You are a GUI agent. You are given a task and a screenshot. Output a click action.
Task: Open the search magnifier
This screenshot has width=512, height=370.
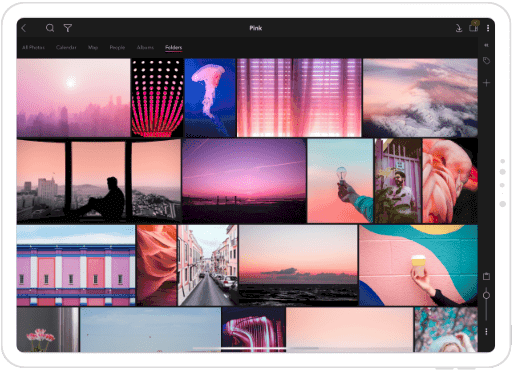click(50, 28)
